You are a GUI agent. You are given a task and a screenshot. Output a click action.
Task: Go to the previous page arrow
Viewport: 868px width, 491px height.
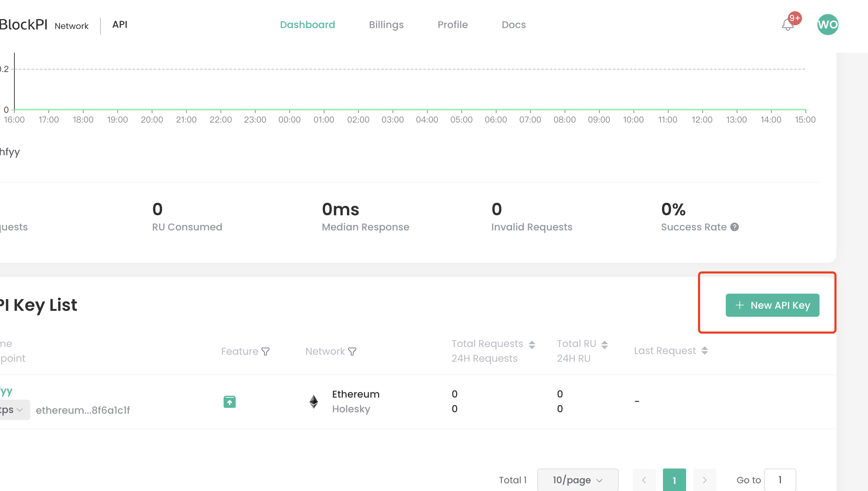[644, 480]
